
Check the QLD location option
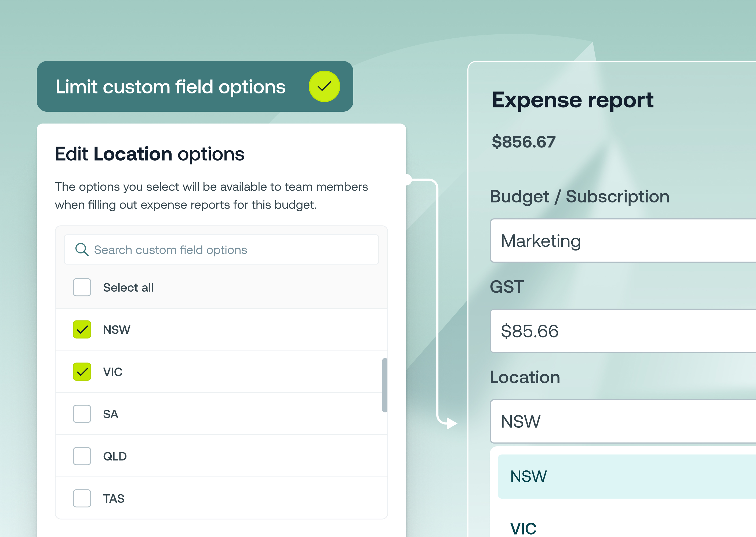82,456
